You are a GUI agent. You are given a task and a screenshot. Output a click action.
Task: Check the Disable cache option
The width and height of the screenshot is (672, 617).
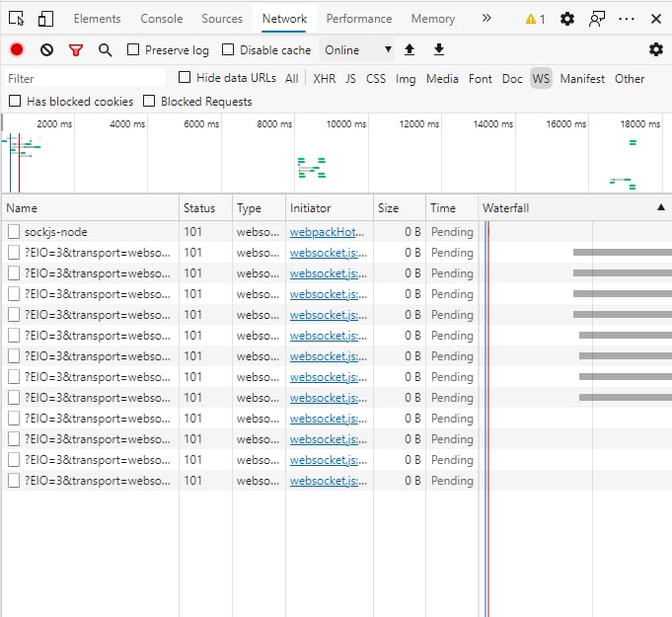point(228,50)
